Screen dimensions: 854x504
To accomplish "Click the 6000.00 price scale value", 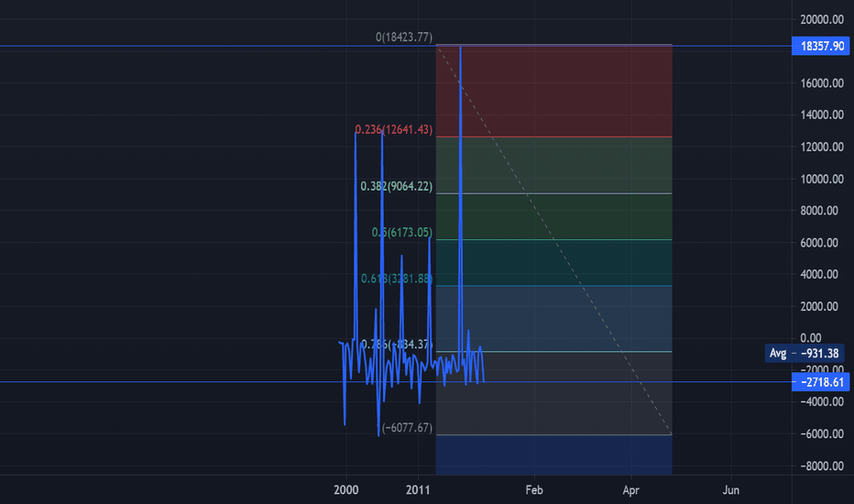I will pos(819,243).
